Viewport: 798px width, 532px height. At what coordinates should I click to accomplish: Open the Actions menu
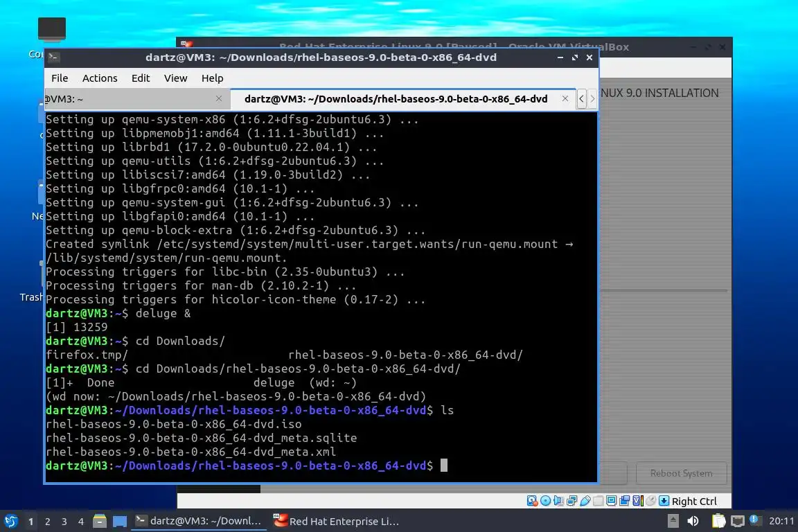point(100,78)
